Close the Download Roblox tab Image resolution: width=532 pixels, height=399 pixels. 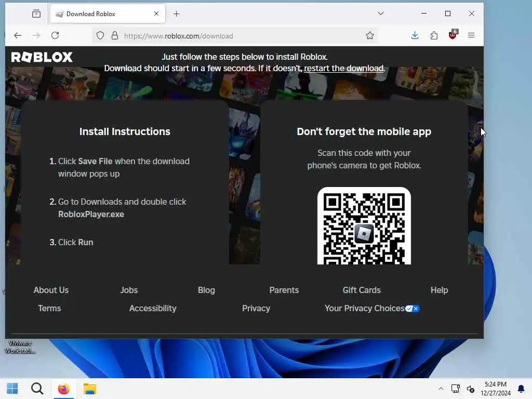pos(156,14)
